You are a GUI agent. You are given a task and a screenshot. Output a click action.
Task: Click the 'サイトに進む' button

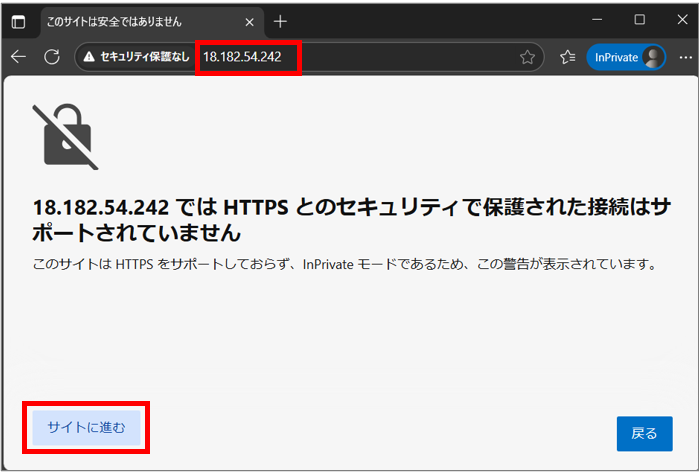pyautogui.click(x=86, y=428)
